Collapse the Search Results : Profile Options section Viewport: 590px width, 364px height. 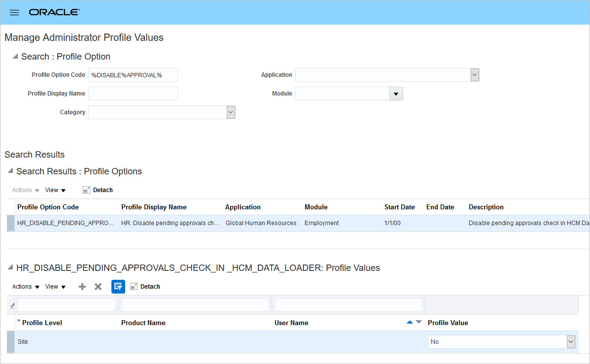10,171
